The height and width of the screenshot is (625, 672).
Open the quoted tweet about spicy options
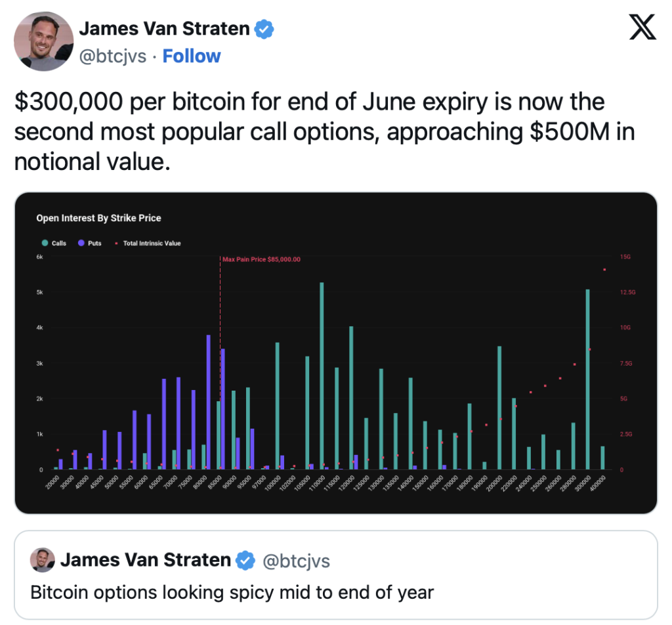pos(335,575)
